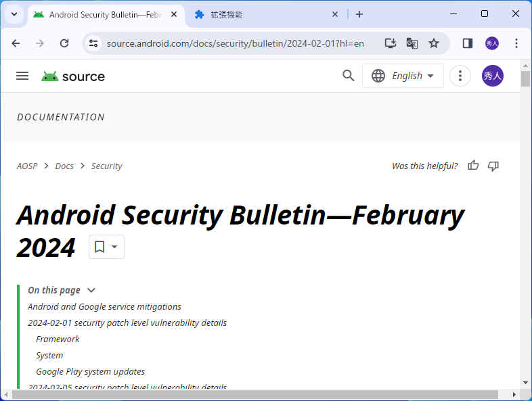Open the 秀人 account avatar on page
The image size is (532, 401).
point(493,76)
